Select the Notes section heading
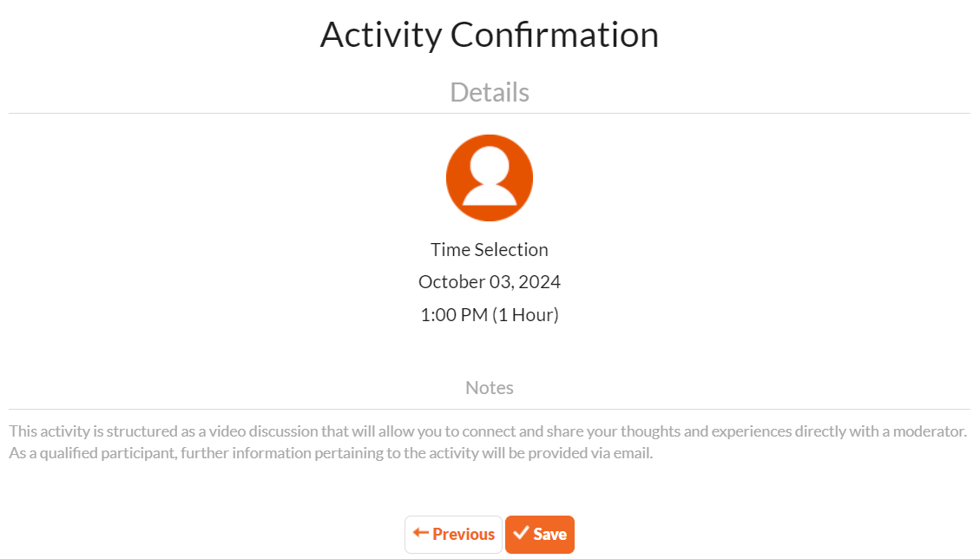Viewport: 980px width, 559px height. 489,388
